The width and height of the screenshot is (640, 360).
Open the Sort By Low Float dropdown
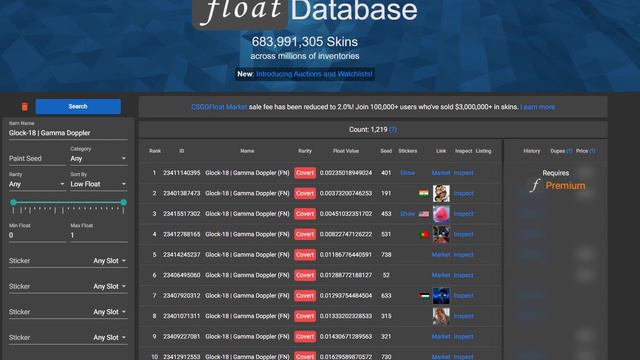coord(98,184)
